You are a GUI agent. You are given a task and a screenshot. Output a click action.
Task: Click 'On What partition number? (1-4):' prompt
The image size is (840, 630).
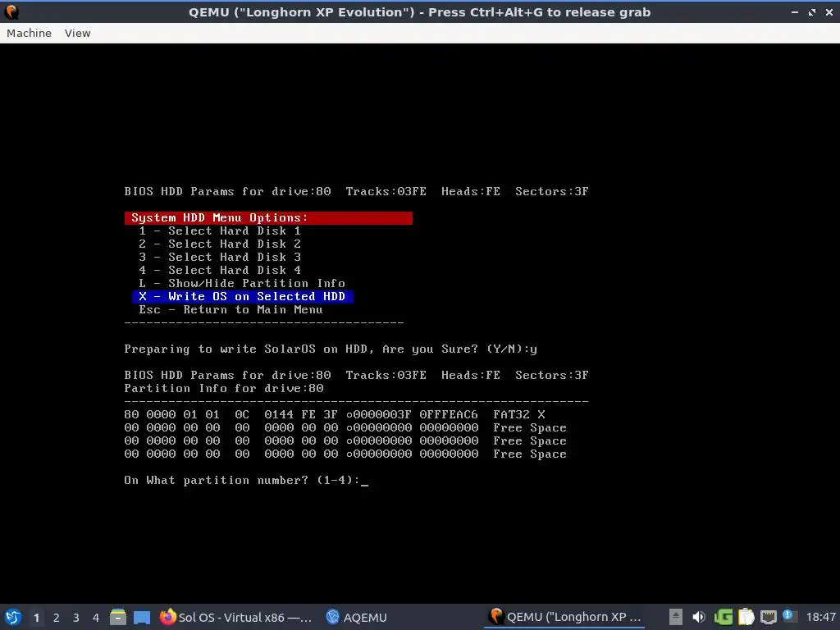pos(242,480)
